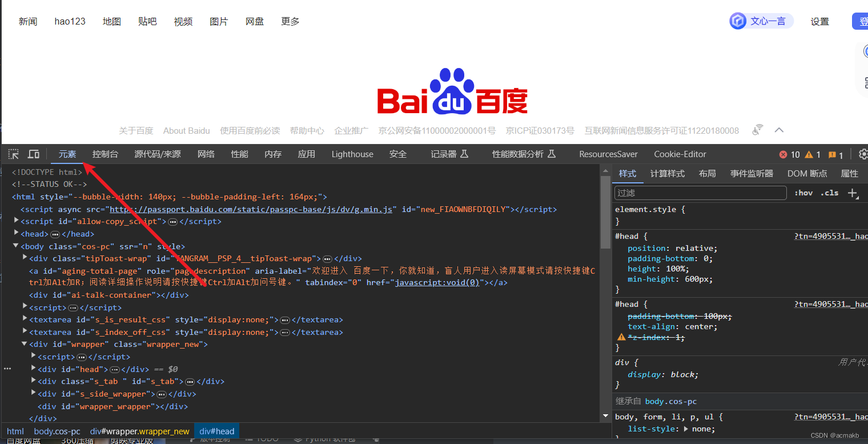This screenshot has width=868, height=444.
Task: Switch to the 网络 tab
Action: [x=206, y=154]
